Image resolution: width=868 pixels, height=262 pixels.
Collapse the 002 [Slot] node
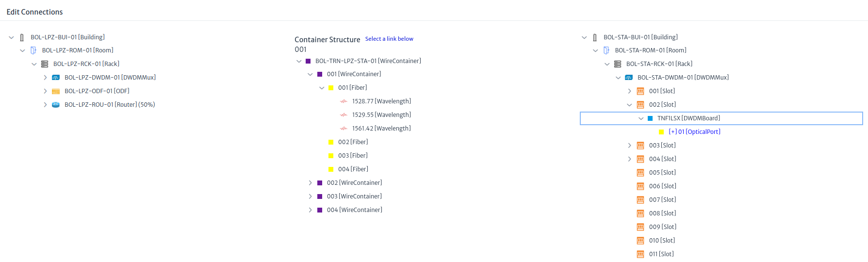[629, 105]
